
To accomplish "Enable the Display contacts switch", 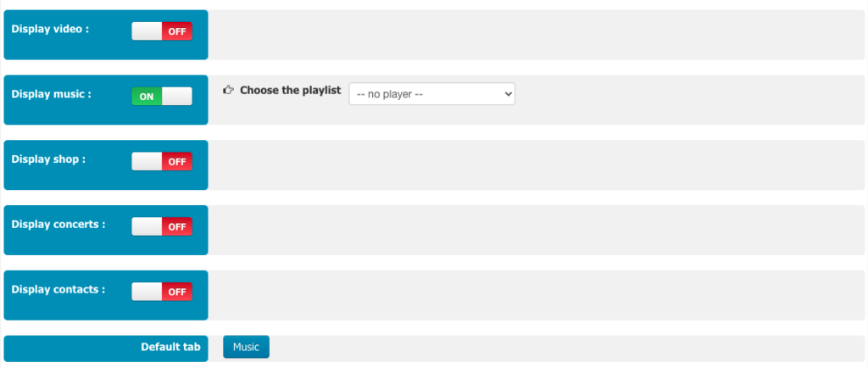I will 162,292.
